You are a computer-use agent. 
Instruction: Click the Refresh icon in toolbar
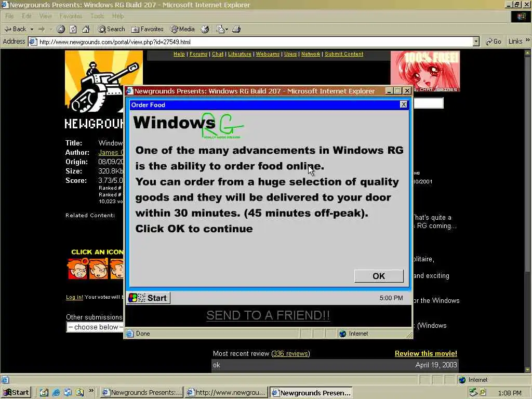pos(73,29)
